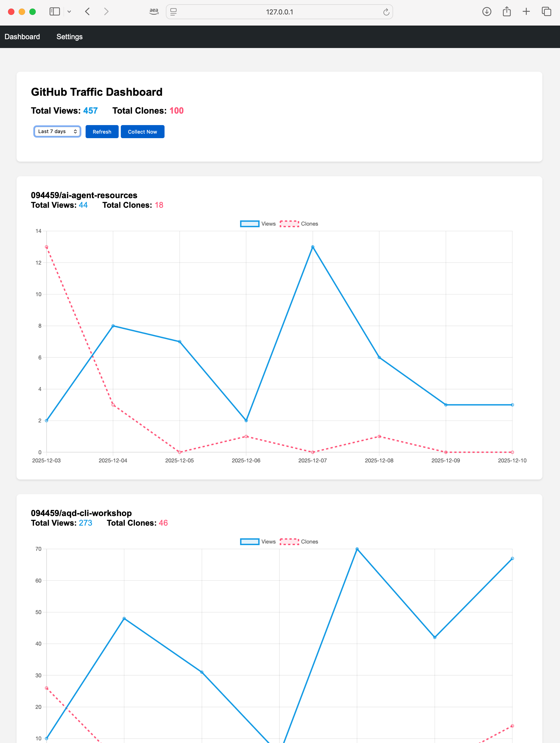Navigate forward to next page
This screenshot has height=743, width=560.
pos(106,11)
